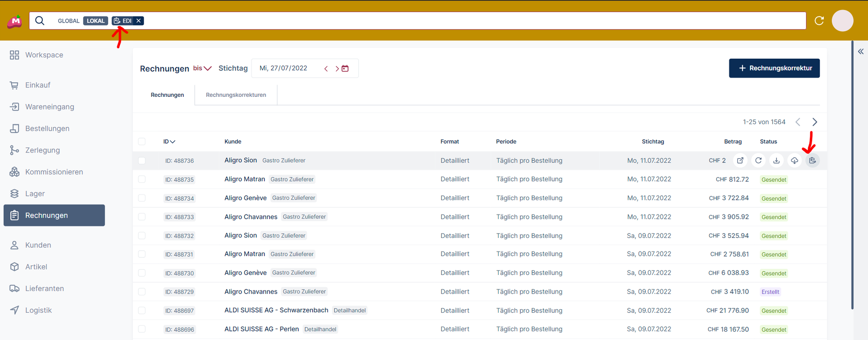Select checkbox for invoice 488697
The width and height of the screenshot is (868, 340).
click(x=142, y=310)
